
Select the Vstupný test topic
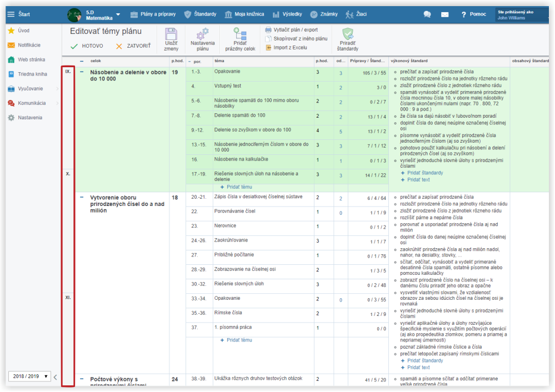[x=228, y=86]
